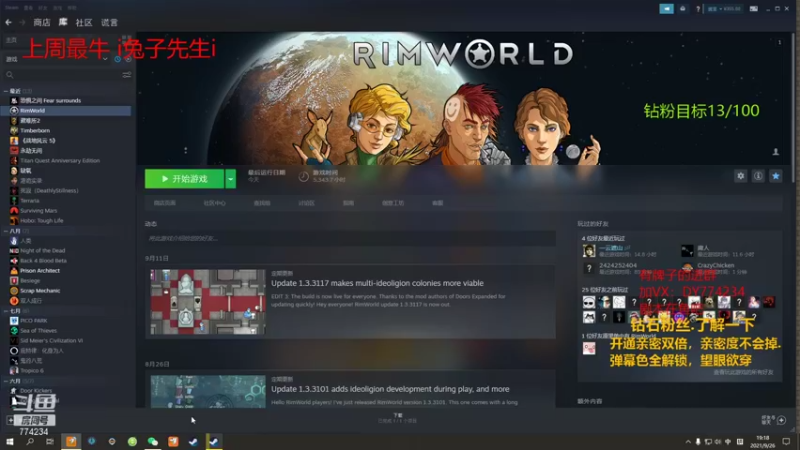Open the Update 1.3.3101 ideoligion headline
800x450 pixels.
[390, 389]
